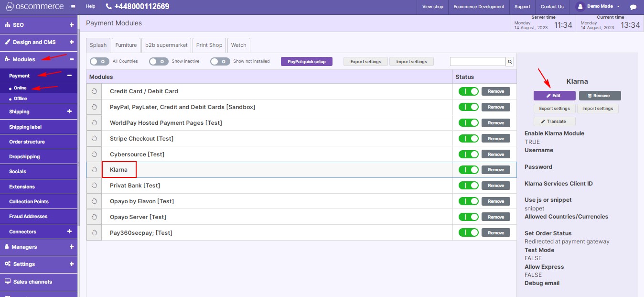Expand the Shipping submenu
The width and height of the screenshot is (644, 297).
(69, 111)
